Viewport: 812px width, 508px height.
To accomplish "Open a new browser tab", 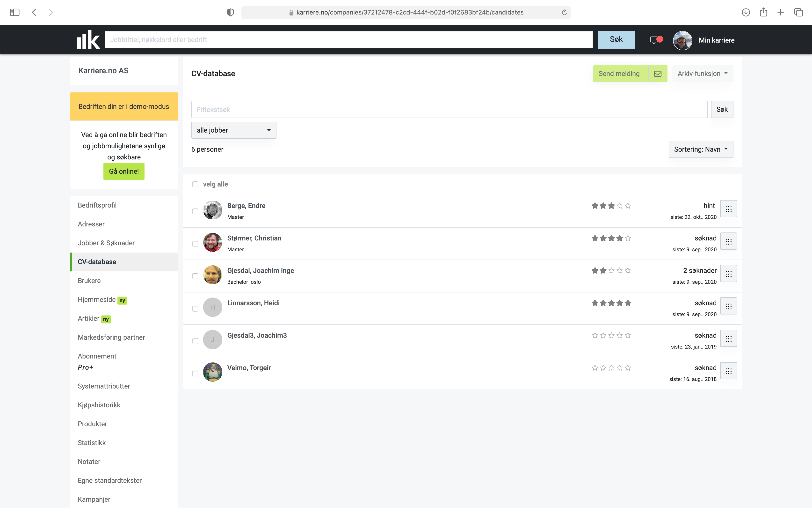I will (x=781, y=12).
